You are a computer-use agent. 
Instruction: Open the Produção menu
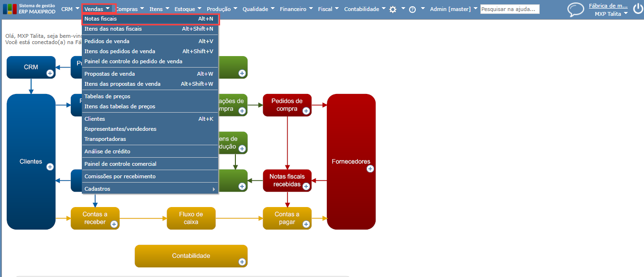pos(222,9)
